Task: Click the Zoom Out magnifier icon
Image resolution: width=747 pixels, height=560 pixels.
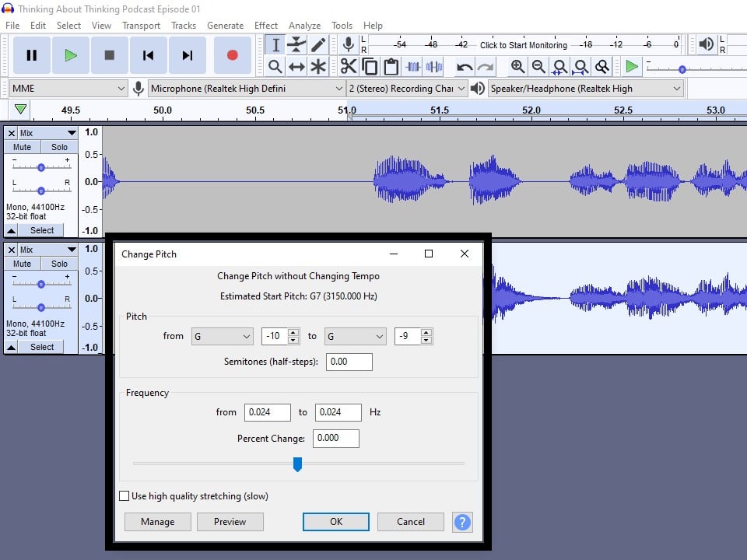Action: (x=538, y=67)
